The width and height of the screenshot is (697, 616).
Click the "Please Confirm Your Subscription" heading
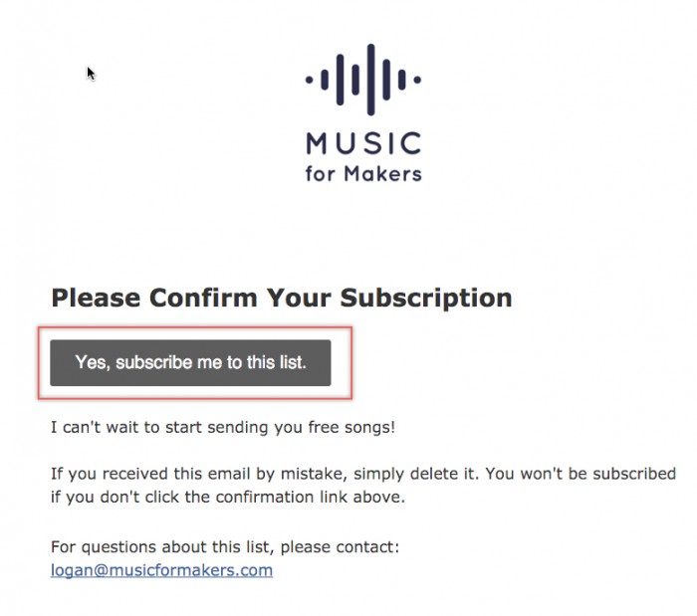click(281, 297)
